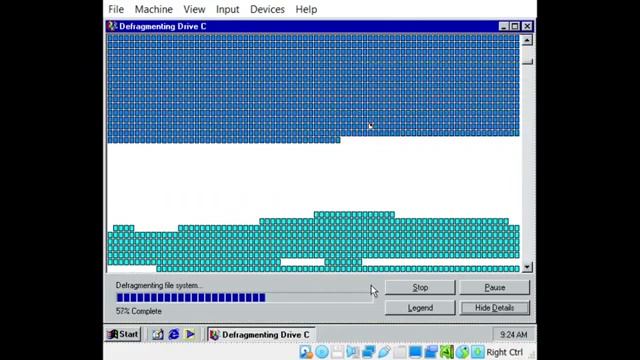640x360 pixels.
Task: Click the keyboard capture arrow icon
Action: 478,352
